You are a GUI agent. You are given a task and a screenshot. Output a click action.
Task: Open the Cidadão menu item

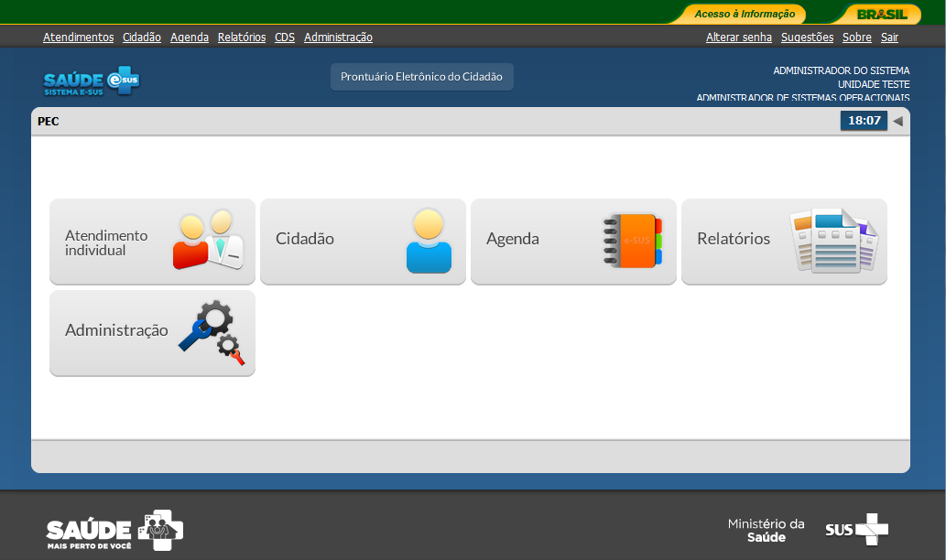click(x=142, y=38)
